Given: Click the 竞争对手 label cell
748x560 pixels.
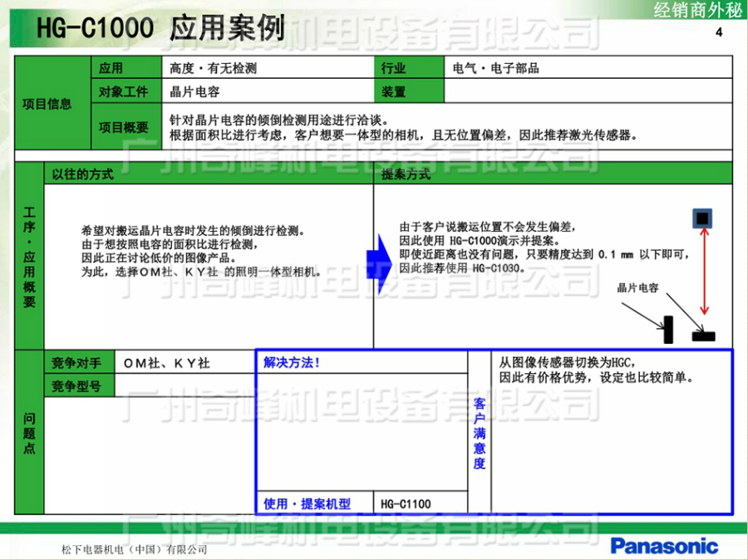Looking at the screenshot, I should [77, 363].
